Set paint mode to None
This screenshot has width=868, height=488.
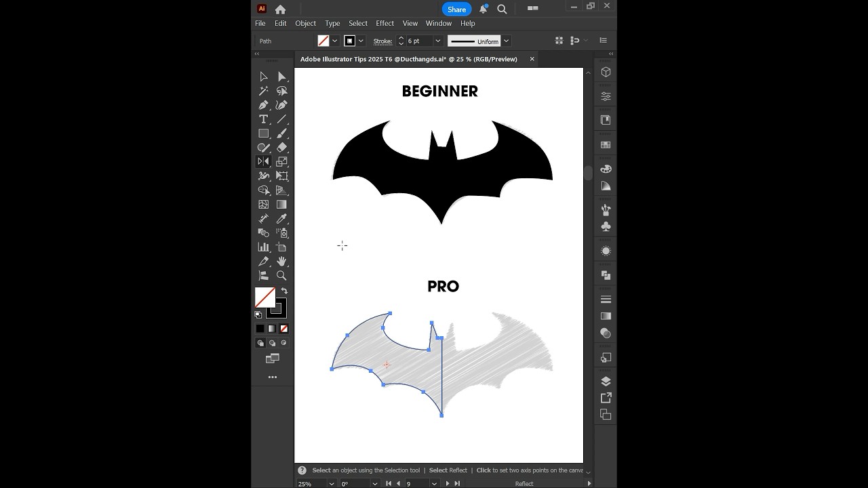coord(284,329)
